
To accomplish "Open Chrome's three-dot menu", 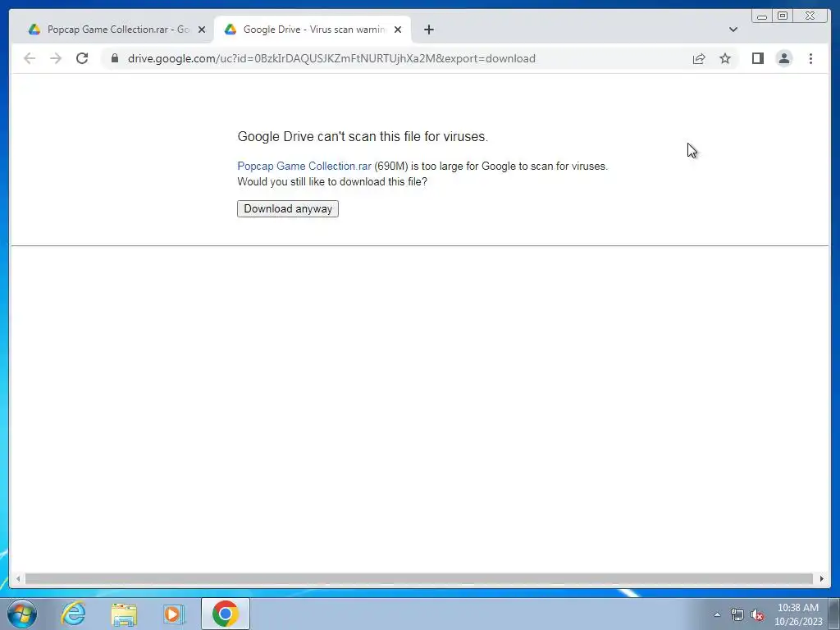I will click(810, 58).
